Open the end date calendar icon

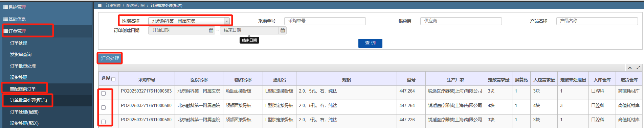[283, 30]
